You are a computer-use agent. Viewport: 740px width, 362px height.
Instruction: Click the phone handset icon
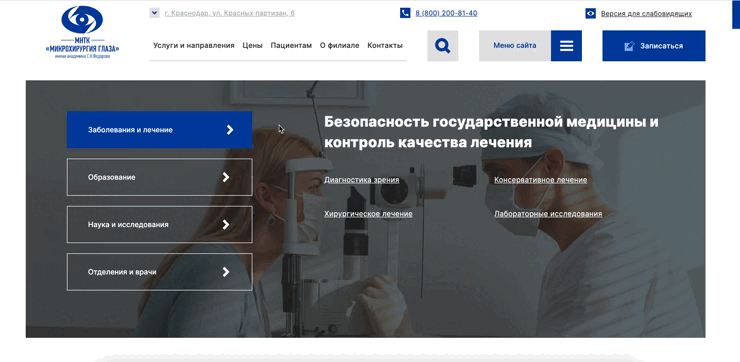point(405,13)
